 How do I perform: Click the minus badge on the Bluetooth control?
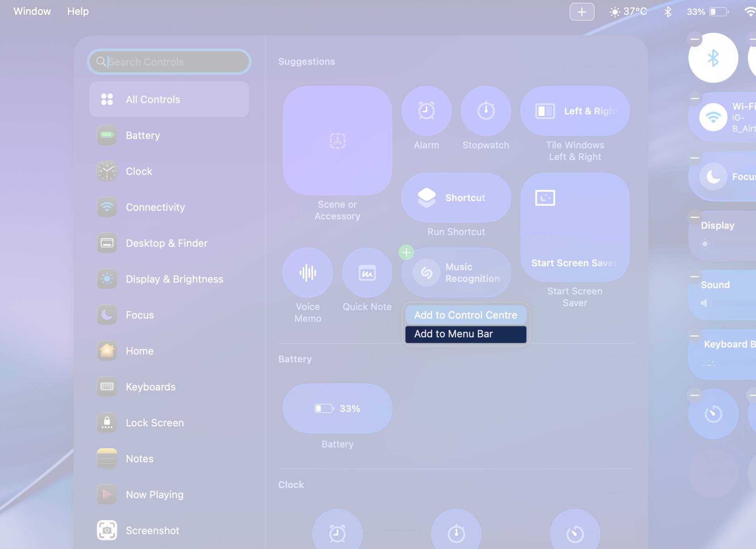pyautogui.click(x=695, y=39)
